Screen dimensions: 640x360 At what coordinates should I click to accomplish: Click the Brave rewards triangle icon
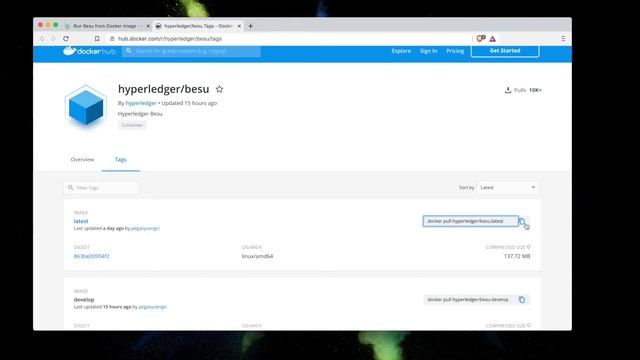tap(493, 39)
